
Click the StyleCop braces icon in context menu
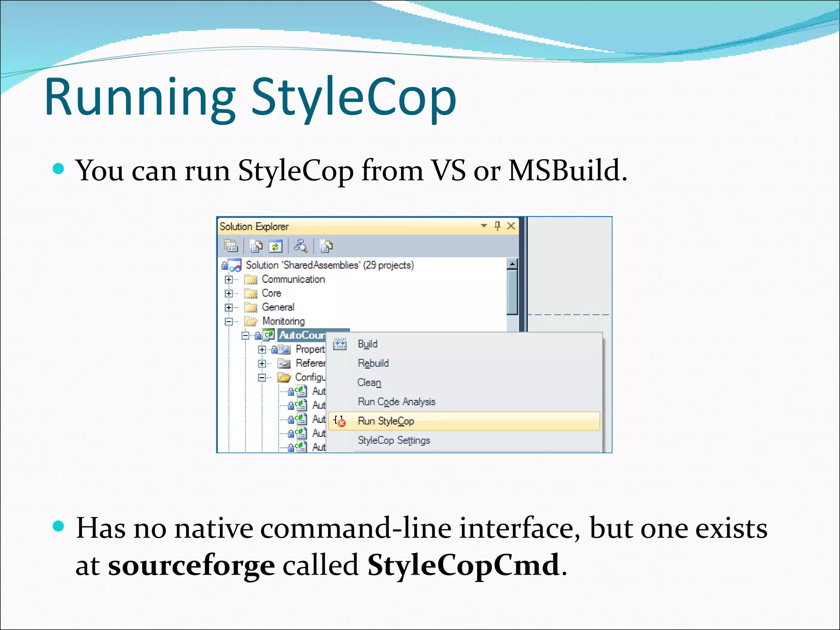[339, 421]
